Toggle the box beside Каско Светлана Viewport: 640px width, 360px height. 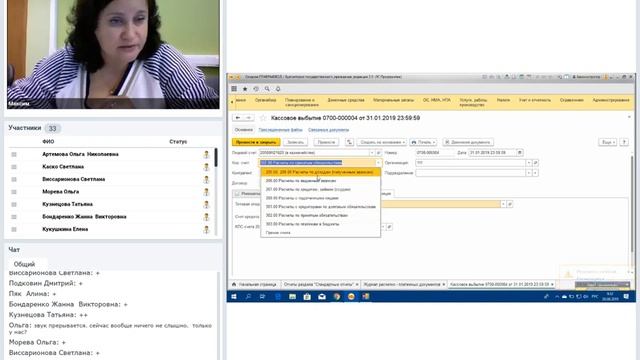click(14, 167)
